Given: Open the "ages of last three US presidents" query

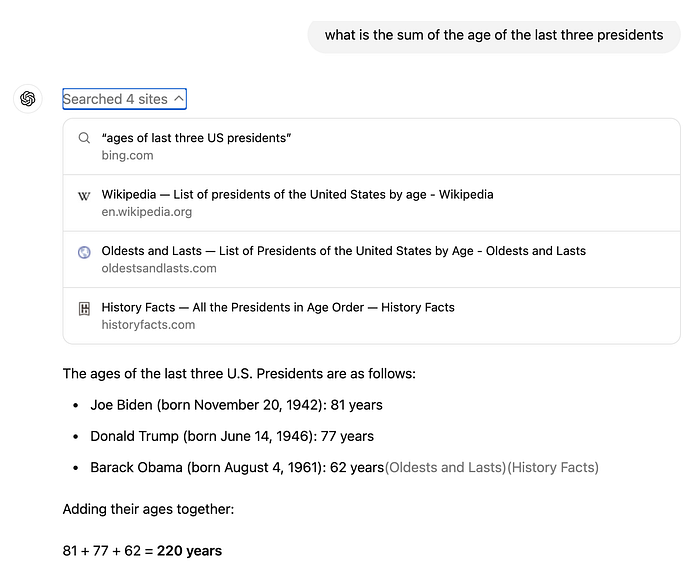Looking at the screenshot, I should click(196, 138).
